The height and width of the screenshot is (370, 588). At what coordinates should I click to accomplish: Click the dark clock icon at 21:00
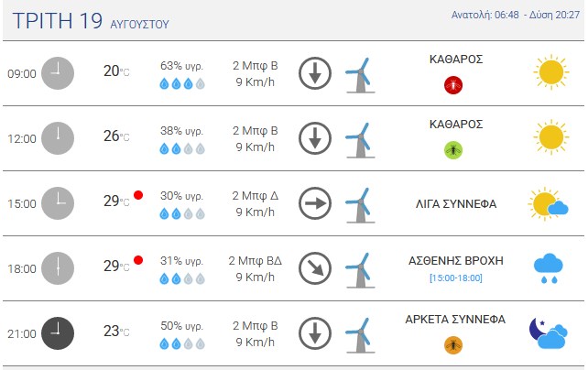click(x=58, y=333)
